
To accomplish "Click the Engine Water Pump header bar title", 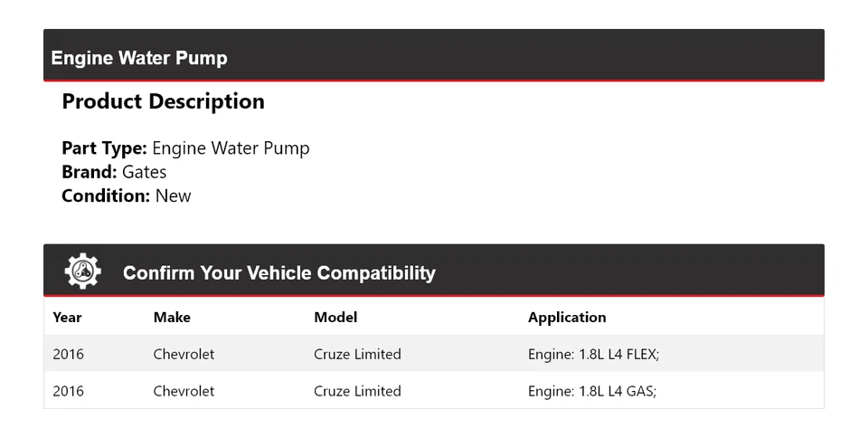I will tap(139, 58).
